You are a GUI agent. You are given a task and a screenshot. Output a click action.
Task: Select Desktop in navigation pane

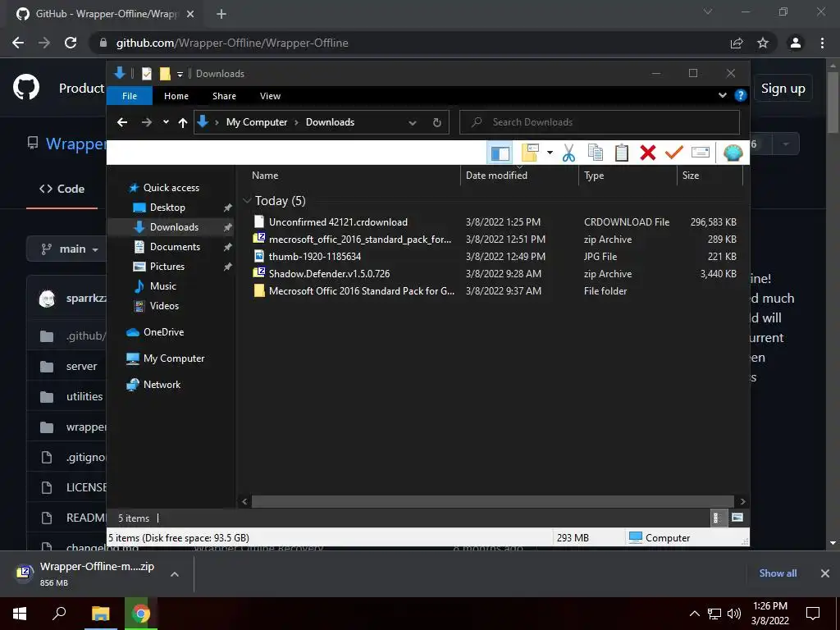click(167, 208)
